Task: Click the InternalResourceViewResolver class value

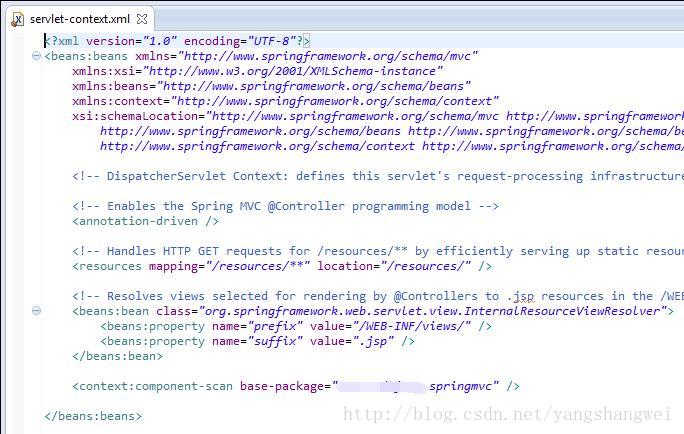Action: (x=433, y=311)
